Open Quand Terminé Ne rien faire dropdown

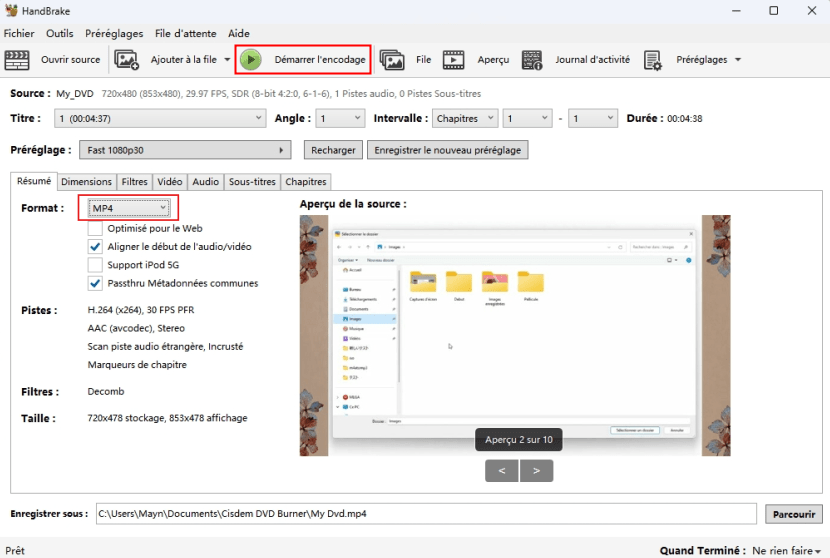tap(787, 551)
